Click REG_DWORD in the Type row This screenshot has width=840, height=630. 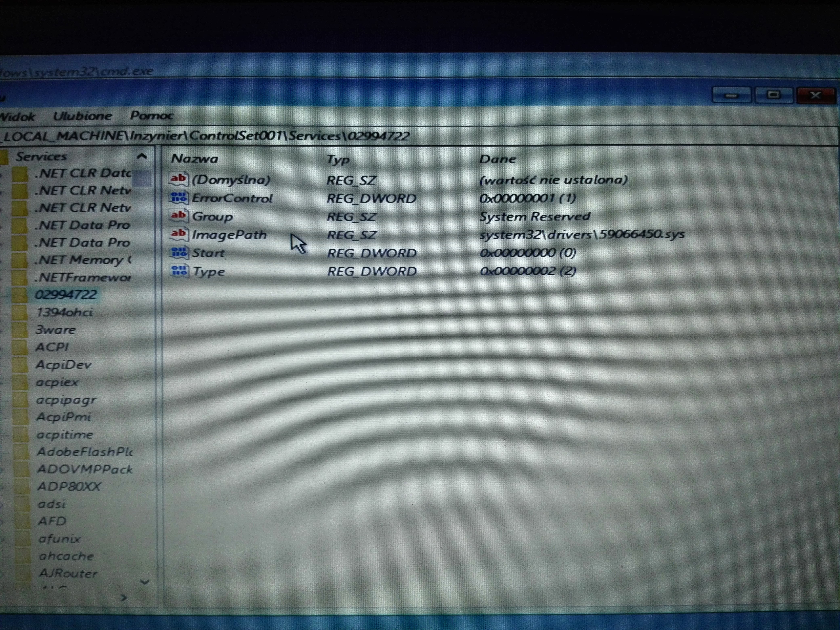coord(372,272)
